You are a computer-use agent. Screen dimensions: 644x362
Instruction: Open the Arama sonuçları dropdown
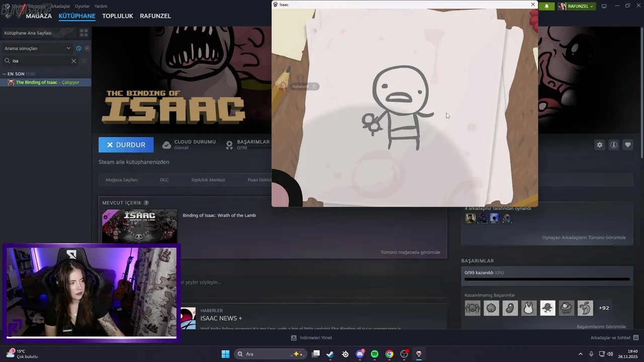click(x=37, y=48)
